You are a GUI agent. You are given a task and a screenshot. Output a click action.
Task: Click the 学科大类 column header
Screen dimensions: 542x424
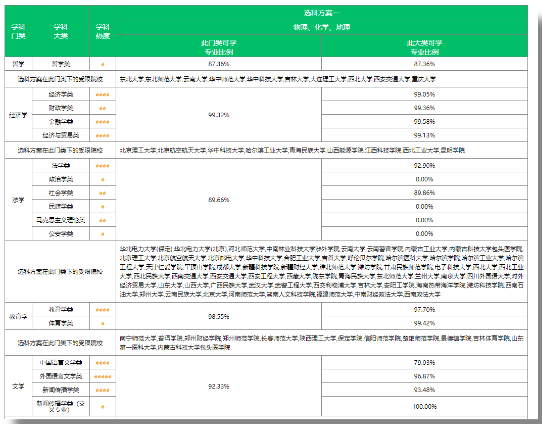[60, 31]
